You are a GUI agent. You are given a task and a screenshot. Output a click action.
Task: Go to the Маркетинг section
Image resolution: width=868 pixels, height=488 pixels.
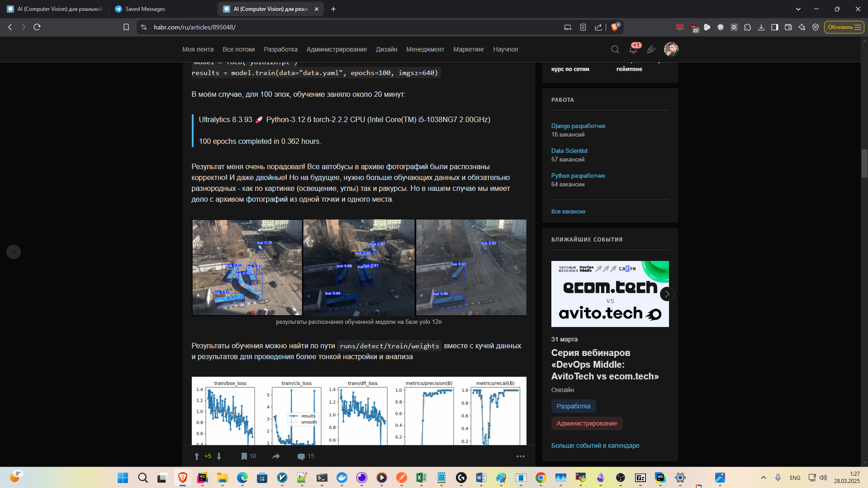tap(469, 49)
